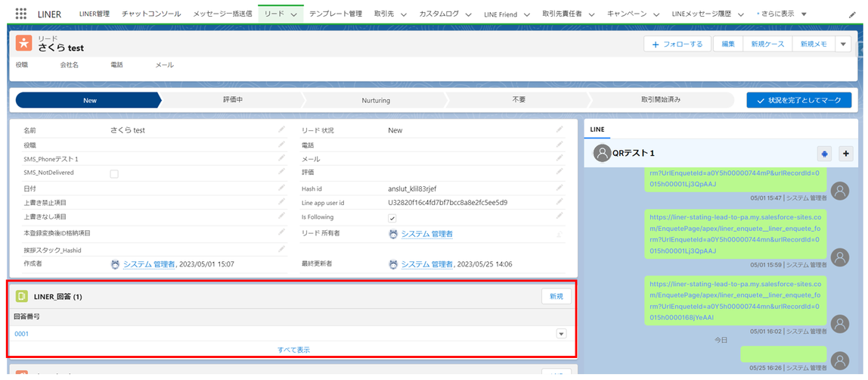Edit the 評価 field pencil icon
Viewport: 868px width, 380px height.
tap(560, 173)
